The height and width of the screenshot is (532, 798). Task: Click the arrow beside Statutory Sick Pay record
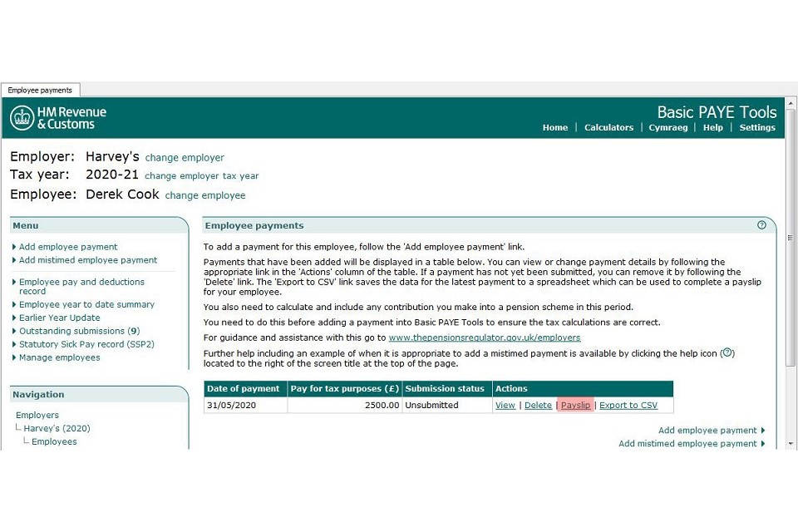pos(14,344)
